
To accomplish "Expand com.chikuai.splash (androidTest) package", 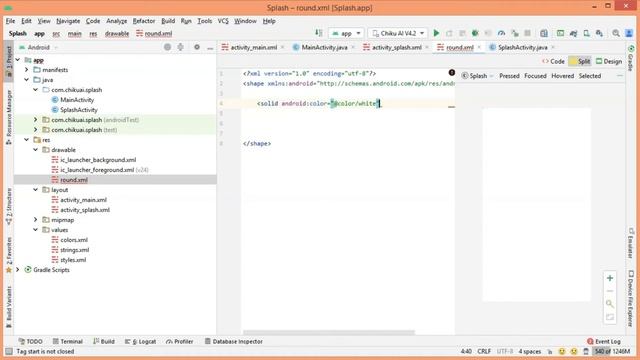I will point(36,120).
